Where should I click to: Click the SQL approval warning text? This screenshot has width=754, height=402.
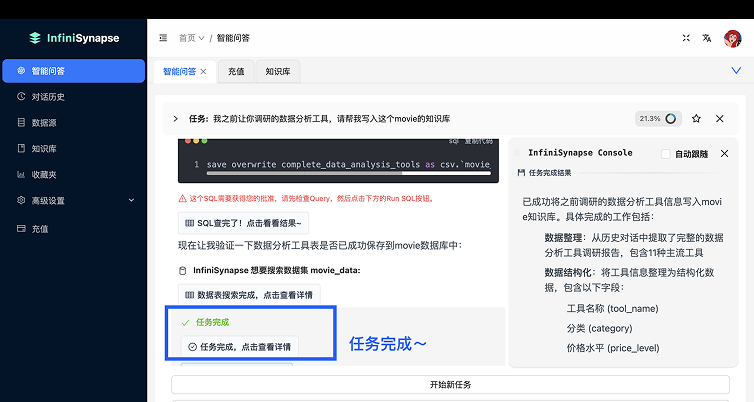[x=306, y=198]
